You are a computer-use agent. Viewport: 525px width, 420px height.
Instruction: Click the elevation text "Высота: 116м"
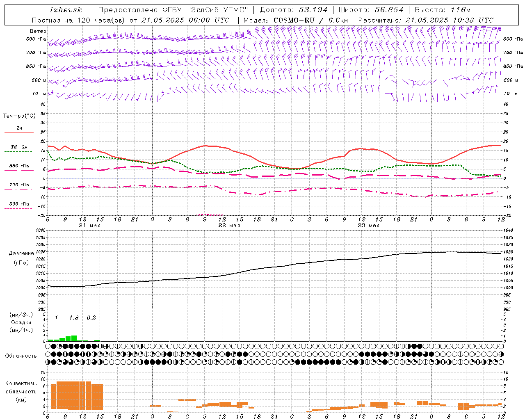point(443,10)
